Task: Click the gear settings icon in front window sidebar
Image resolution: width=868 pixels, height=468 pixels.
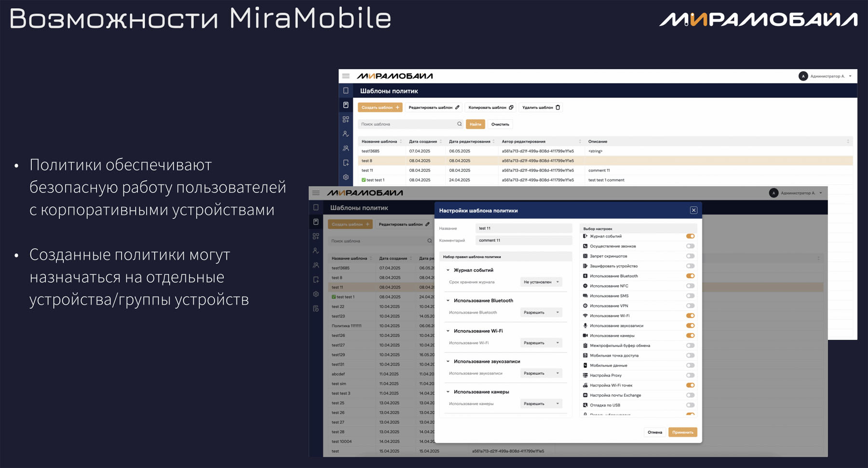Action: [x=316, y=294]
